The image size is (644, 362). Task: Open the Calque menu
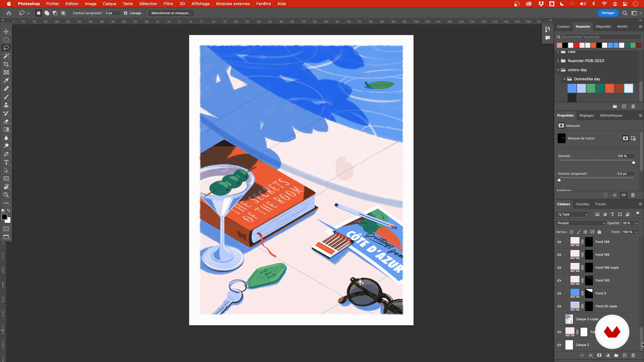click(x=109, y=4)
